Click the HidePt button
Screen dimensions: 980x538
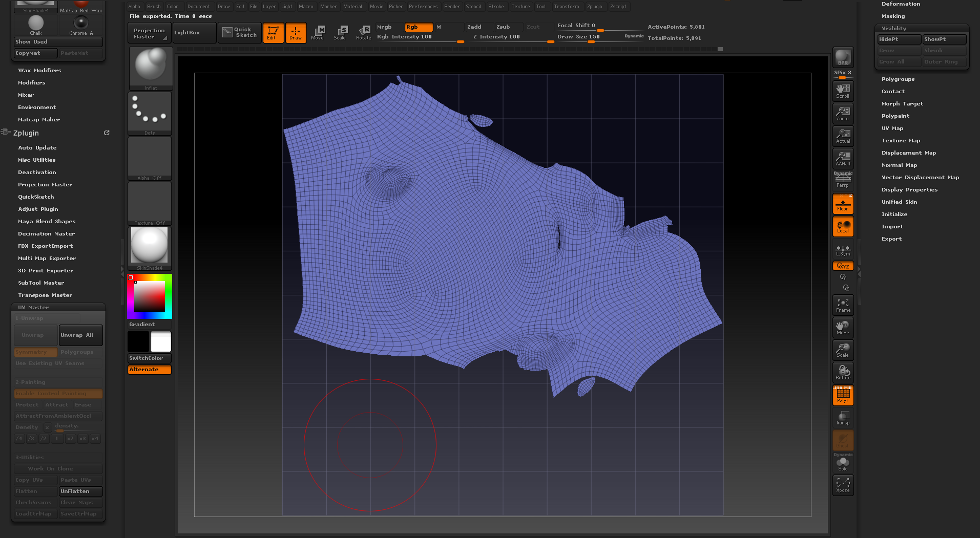coord(899,39)
